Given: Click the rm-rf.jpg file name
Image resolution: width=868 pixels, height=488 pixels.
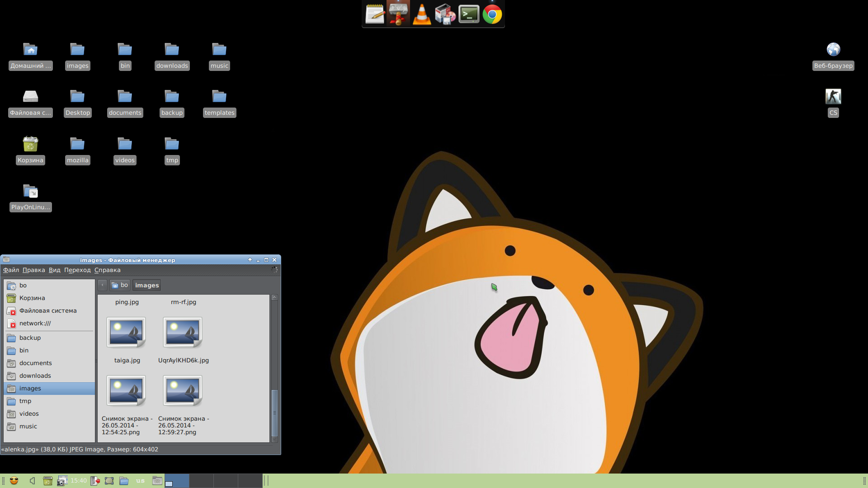Looking at the screenshot, I should click(184, 302).
